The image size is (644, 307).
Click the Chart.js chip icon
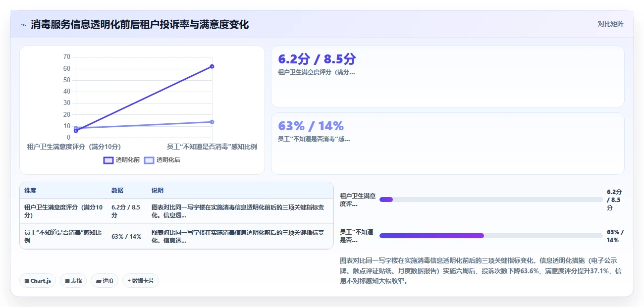click(x=27, y=281)
